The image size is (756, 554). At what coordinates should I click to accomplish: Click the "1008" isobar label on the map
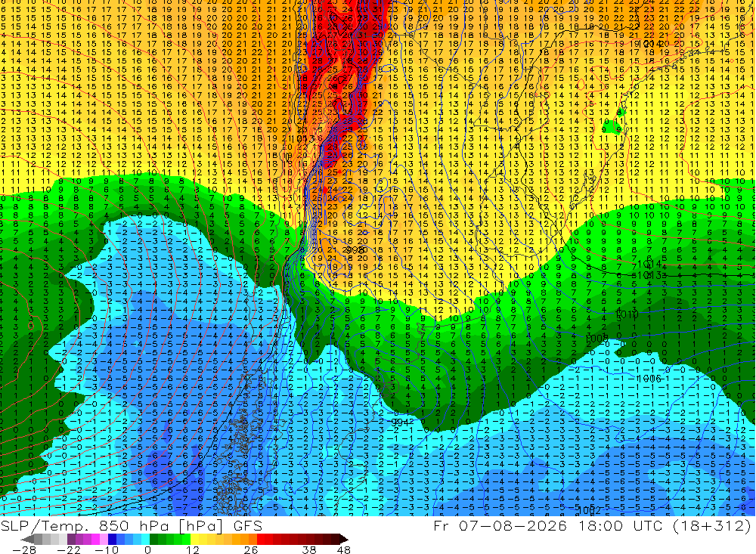coord(597,339)
